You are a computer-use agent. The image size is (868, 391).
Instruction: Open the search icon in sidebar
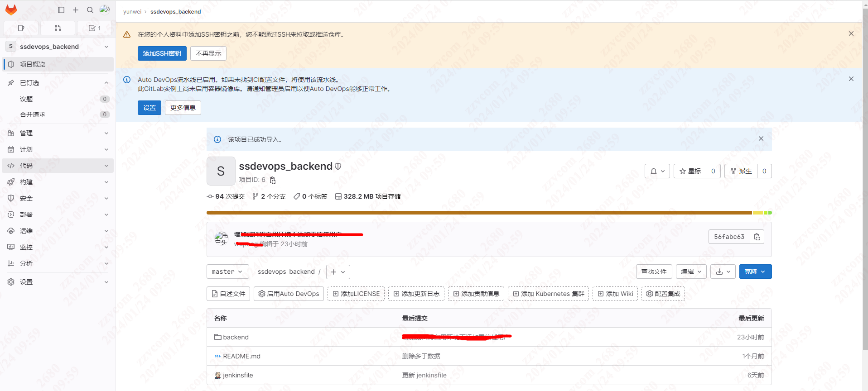pyautogui.click(x=90, y=10)
